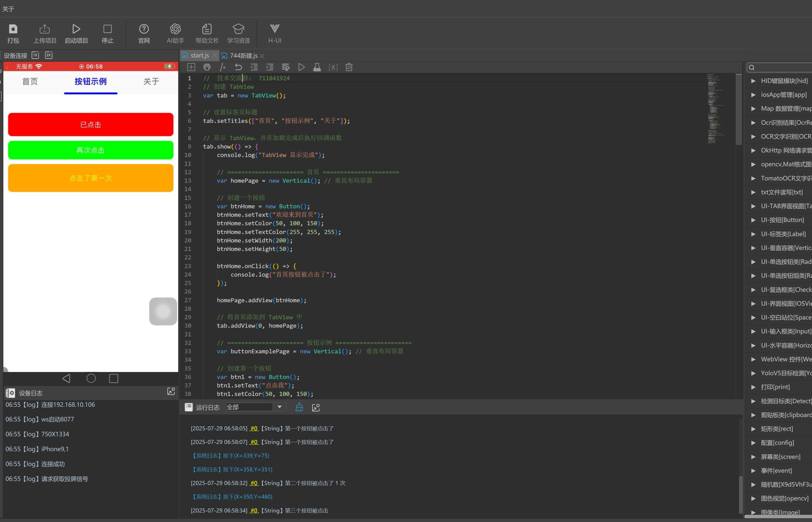Run the script with the play icon
This screenshot has height=522, width=812.
tap(301, 67)
